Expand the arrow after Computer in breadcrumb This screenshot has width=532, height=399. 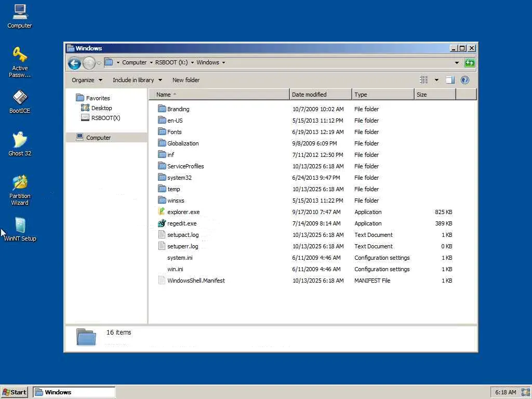(151, 63)
